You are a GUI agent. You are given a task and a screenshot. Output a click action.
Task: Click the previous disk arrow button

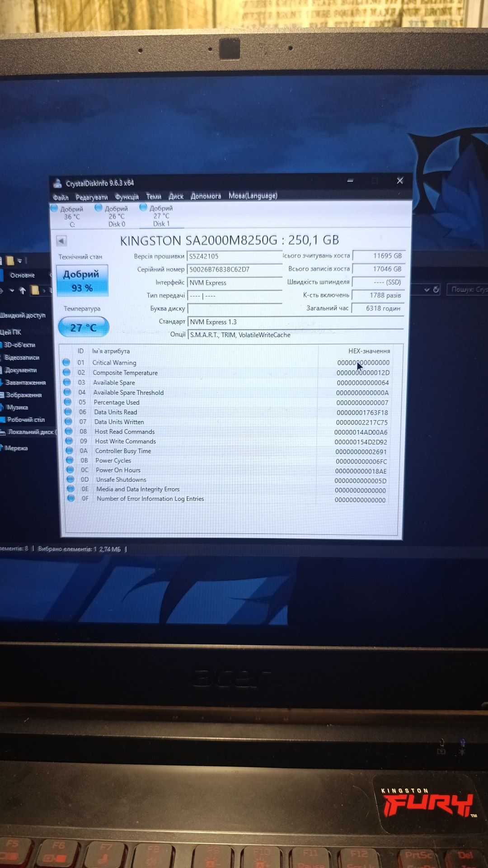pyautogui.click(x=61, y=241)
